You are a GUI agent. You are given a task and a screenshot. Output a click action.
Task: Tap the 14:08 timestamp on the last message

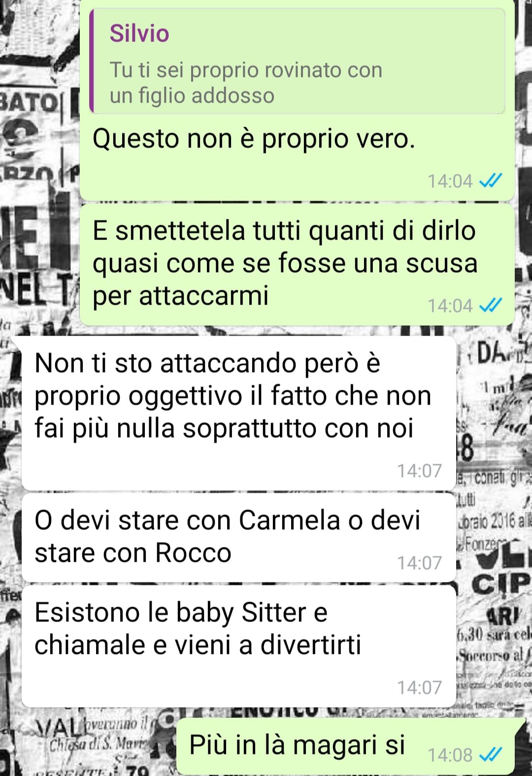(x=450, y=754)
